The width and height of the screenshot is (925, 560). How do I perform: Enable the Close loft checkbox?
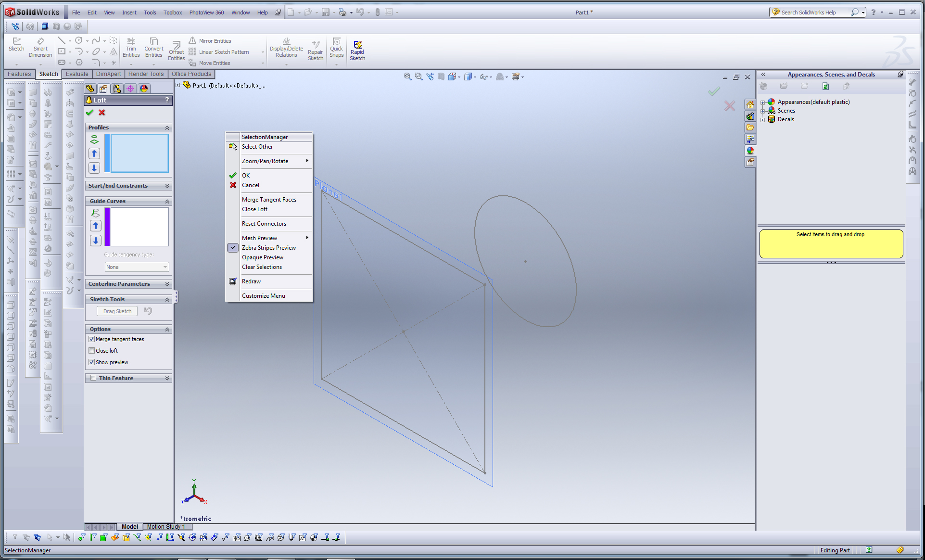(91, 351)
